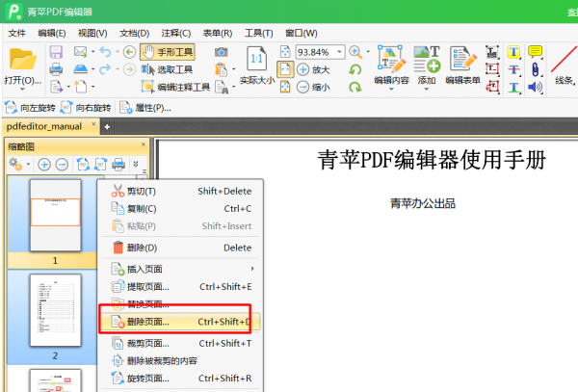Switch to pdfeditor_manual tab
578x392 pixels.
point(44,126)
